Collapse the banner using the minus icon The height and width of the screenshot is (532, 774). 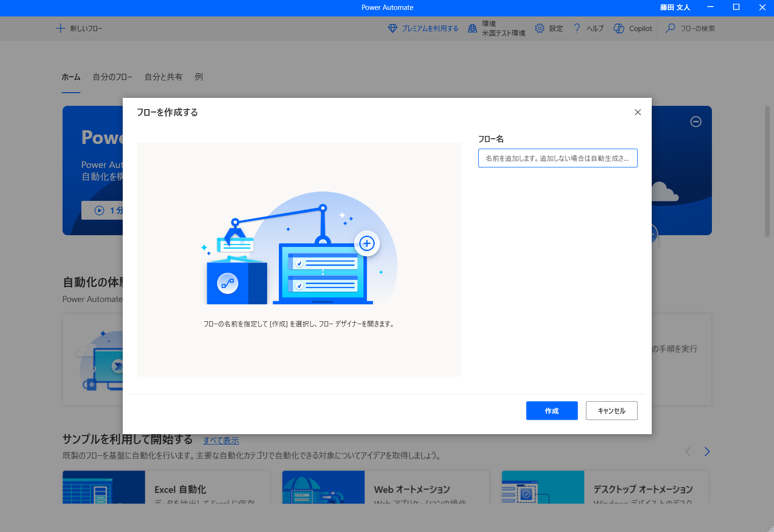pyautogui.click(x=696, y=122)
